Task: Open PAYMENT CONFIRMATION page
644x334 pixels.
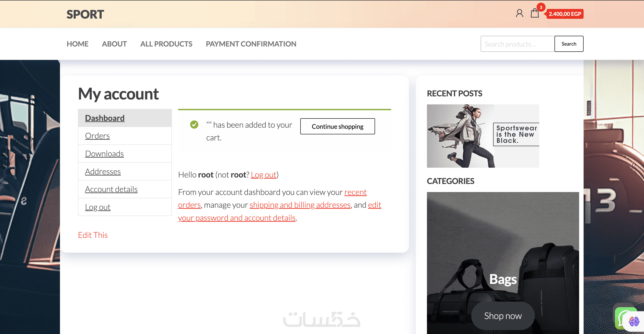Action: point(251,44)
